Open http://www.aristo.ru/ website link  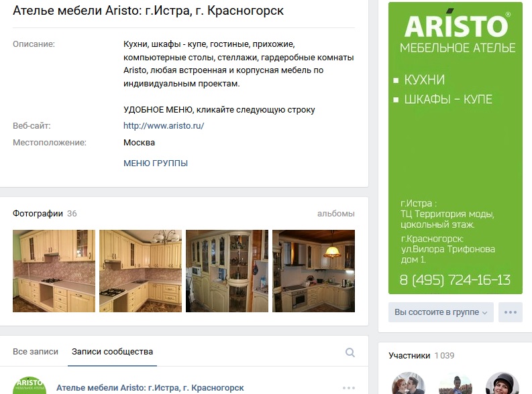[164, 126]
